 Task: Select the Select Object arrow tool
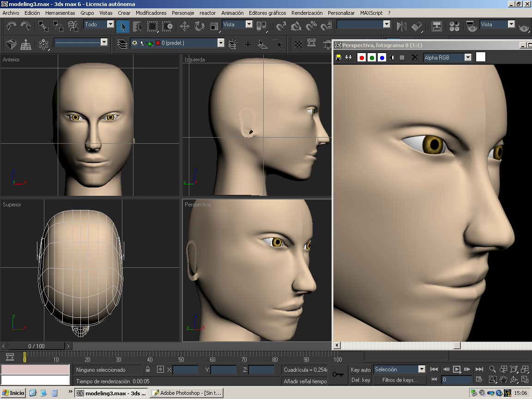(123, 26)
